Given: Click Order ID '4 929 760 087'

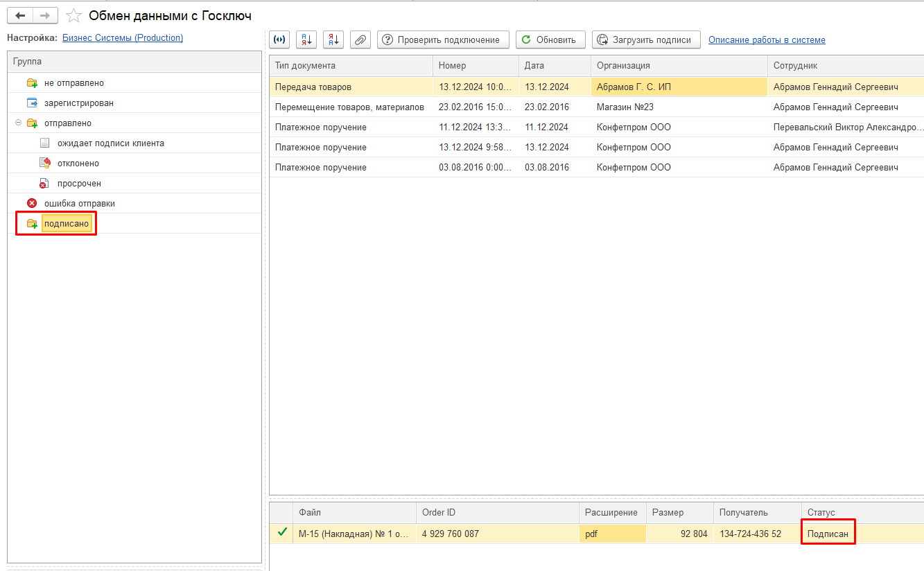Looking at the screenshot, I should click(x=498, y=534).
